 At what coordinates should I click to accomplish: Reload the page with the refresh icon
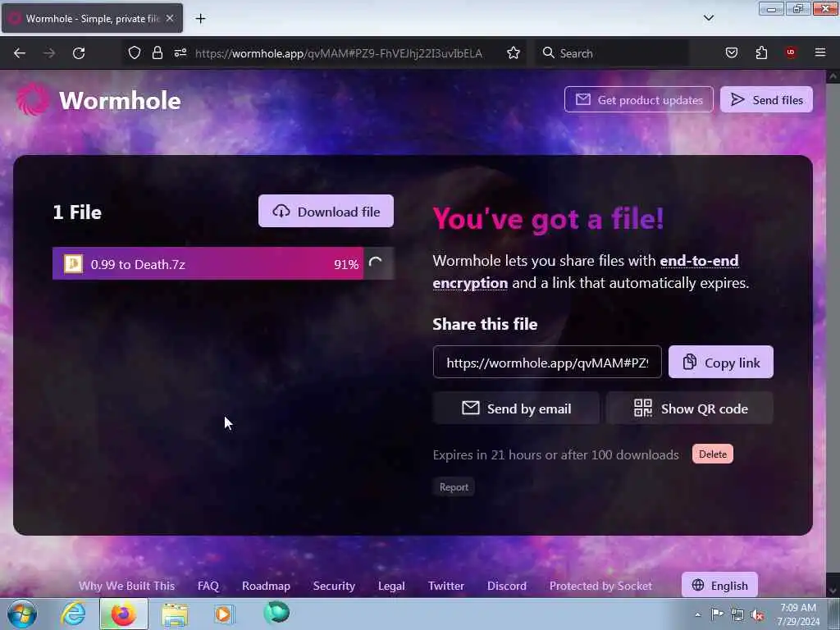coord(79,53)
